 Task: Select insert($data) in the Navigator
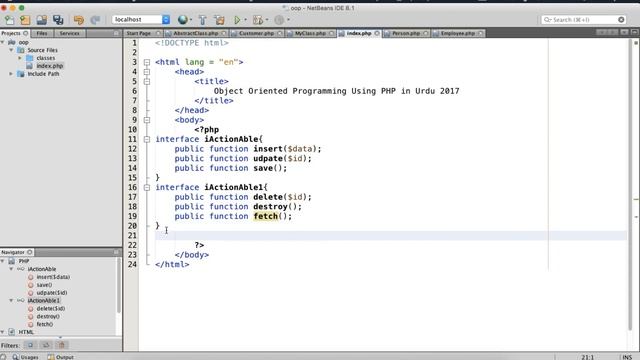tap(53, 277)
